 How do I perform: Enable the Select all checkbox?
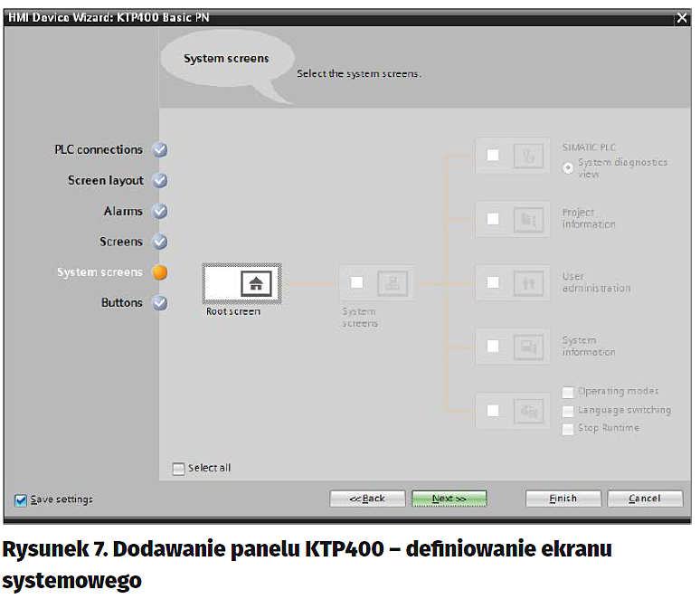tap(179, 468)
